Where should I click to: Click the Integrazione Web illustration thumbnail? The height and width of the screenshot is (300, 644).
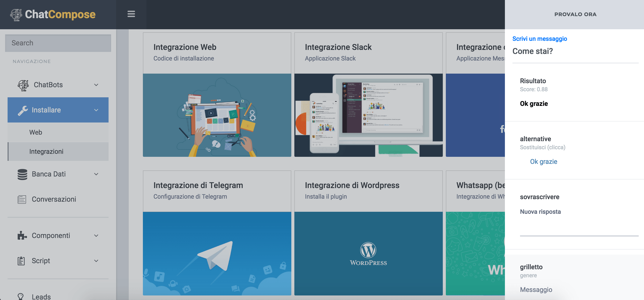point(217,115)
